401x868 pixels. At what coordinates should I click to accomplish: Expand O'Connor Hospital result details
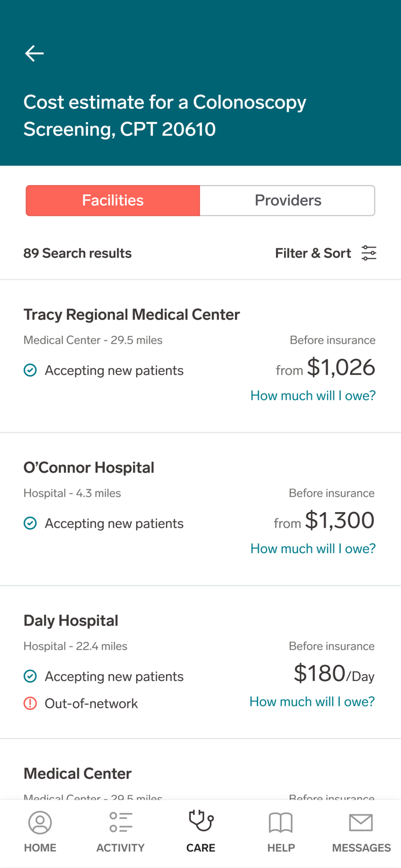[x=89, y=468]
